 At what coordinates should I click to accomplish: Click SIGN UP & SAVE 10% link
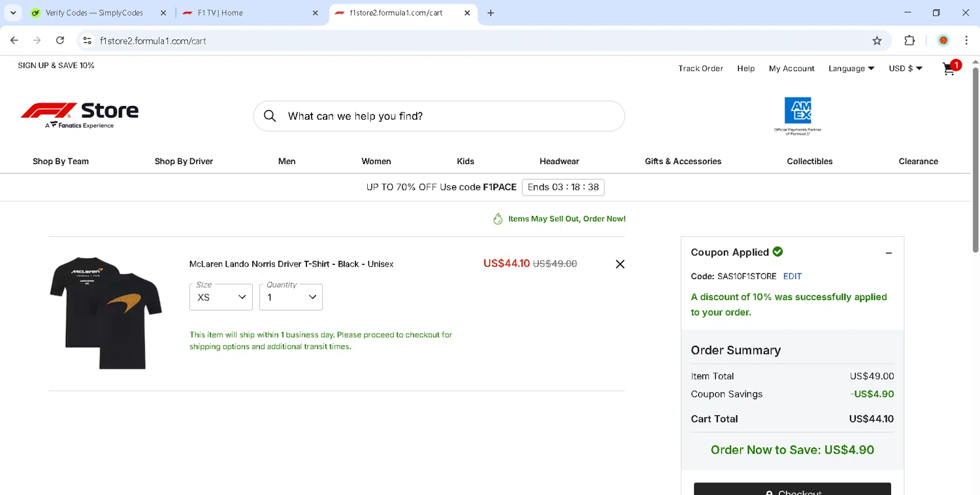(56, 65)
